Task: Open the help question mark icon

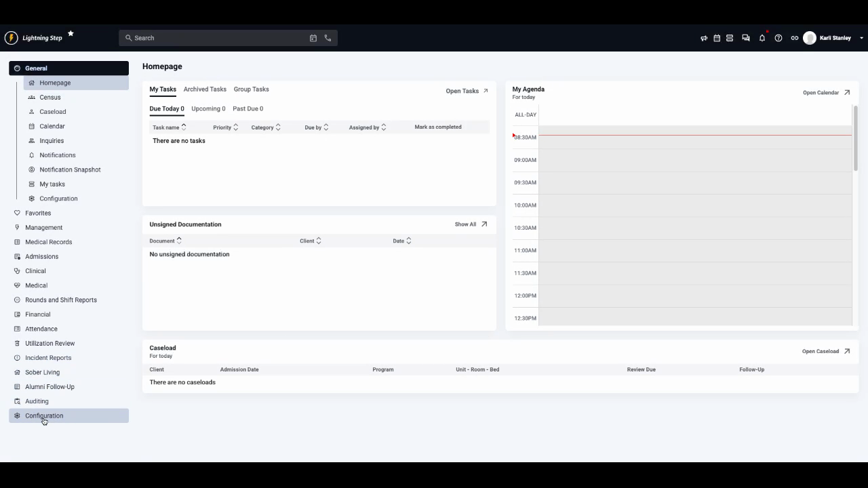Action: [778, 38]
